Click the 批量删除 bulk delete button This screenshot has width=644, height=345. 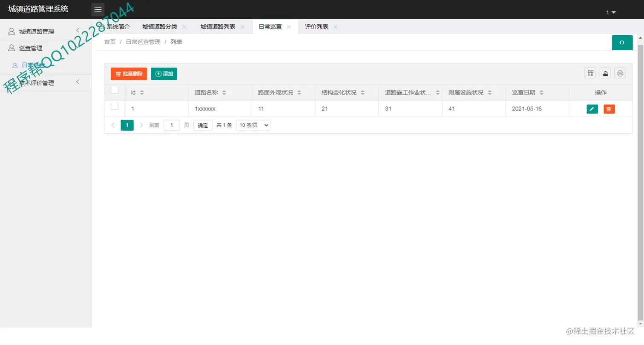[x=128, y=73]
